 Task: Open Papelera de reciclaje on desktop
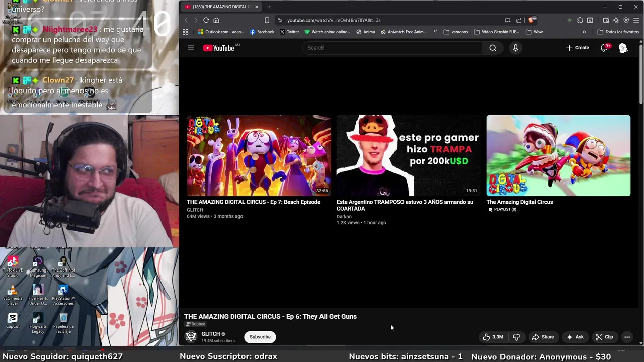[63, 323]
